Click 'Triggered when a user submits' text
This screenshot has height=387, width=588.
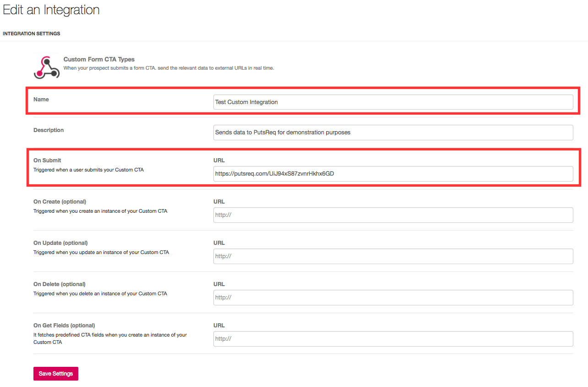(89, 170)
